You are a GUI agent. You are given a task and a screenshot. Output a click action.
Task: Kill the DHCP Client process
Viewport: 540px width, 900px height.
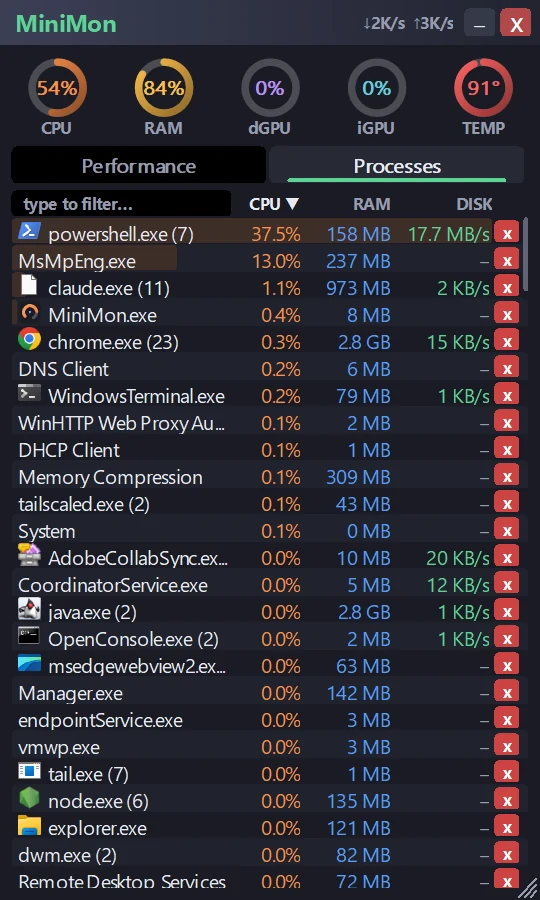[x=507, y=449]
